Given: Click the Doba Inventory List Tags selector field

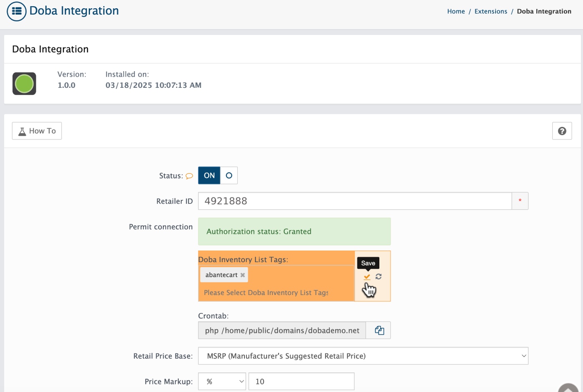Looking at the screenshot, I should [276, 283].
